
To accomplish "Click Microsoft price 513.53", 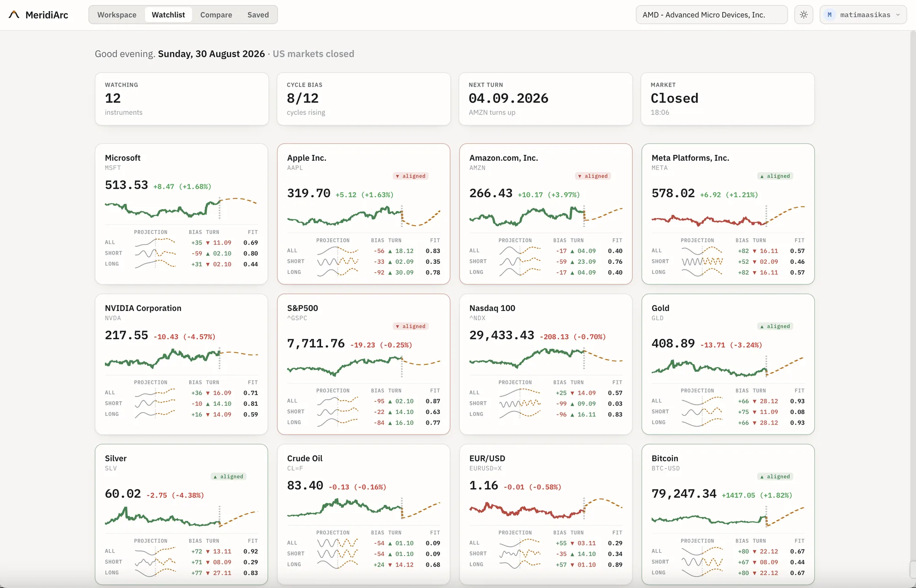I will (x=126, y=185).
